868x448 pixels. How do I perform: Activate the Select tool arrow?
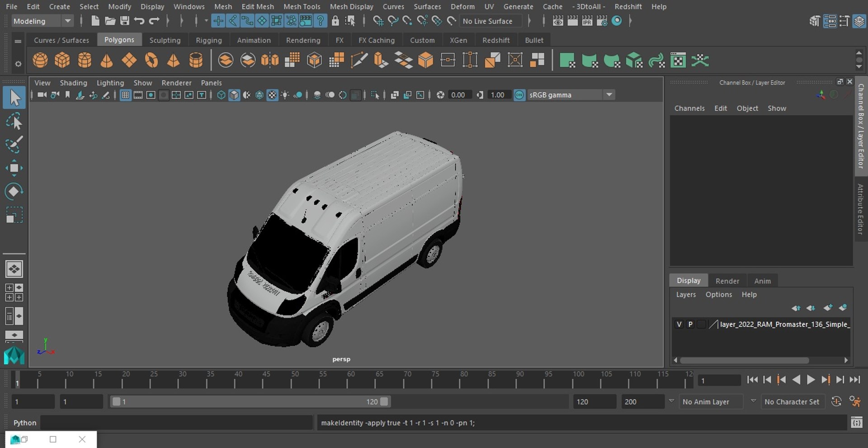click(x=14, y=98)
